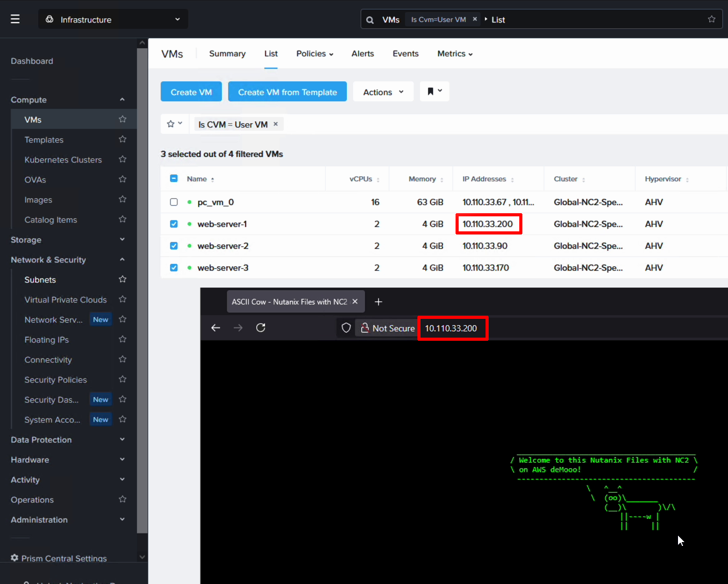This screenshot has height=584, width=728.
Task: Favorite the Security Dashboard sidebar item
Action: coord(122,399)
